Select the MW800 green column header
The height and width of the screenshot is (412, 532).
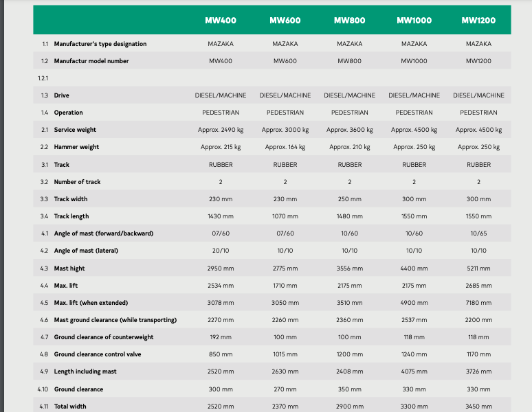[349, 21]
